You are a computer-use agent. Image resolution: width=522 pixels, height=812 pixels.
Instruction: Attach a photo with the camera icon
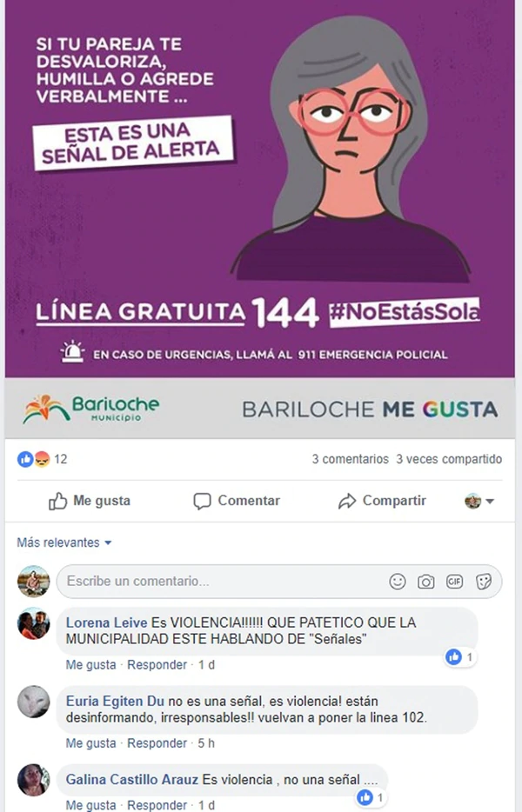[x=426, y=582]
